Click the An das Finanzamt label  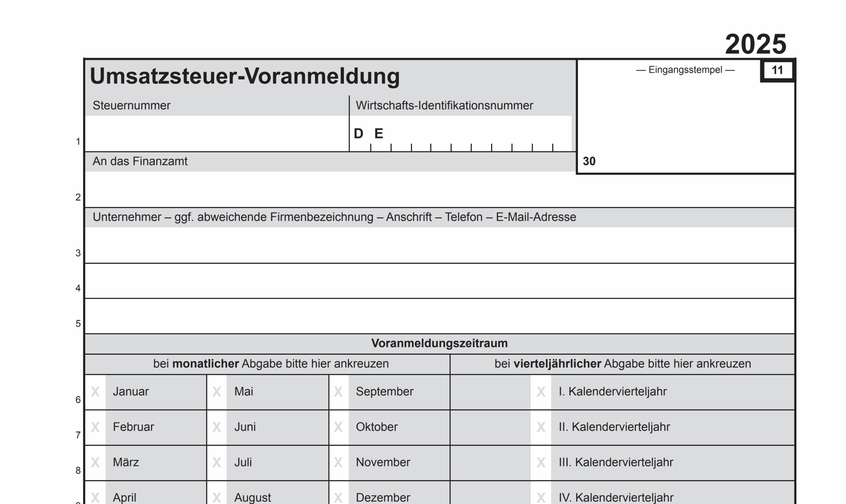click(140, 161)
